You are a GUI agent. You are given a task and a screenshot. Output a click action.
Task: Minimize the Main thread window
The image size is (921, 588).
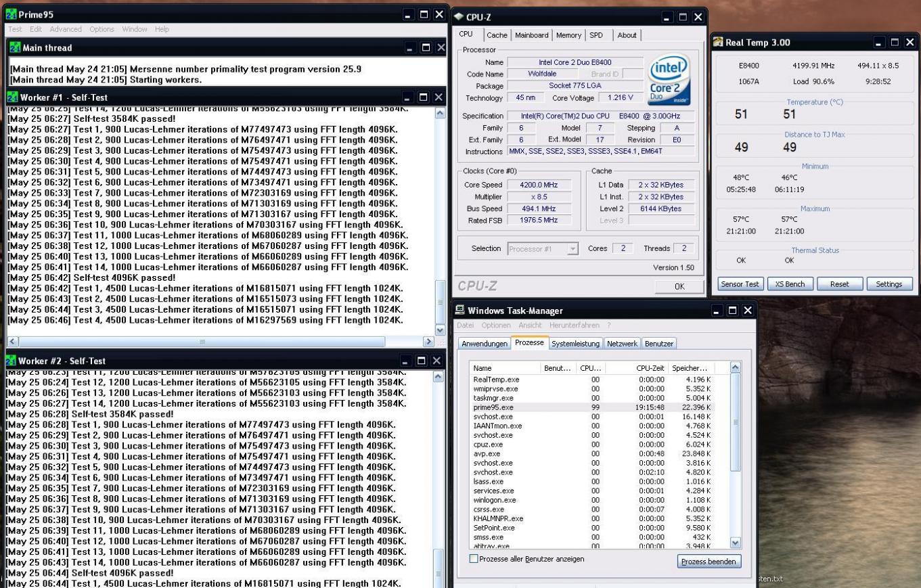click(x=411, y=47)
